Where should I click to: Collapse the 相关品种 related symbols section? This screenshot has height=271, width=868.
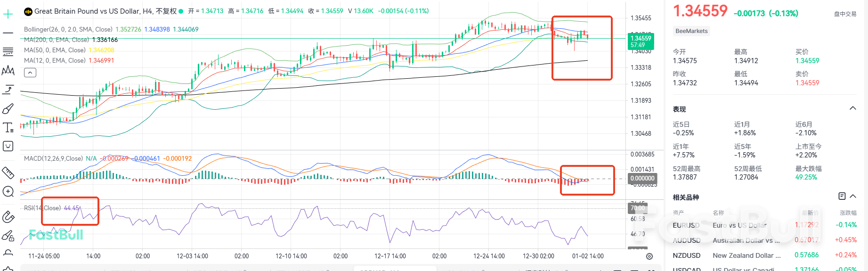[853, 196]
